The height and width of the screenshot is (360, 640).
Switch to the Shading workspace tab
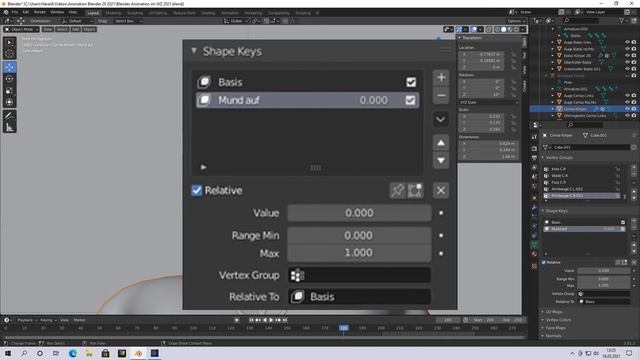[x=208, y=13]
